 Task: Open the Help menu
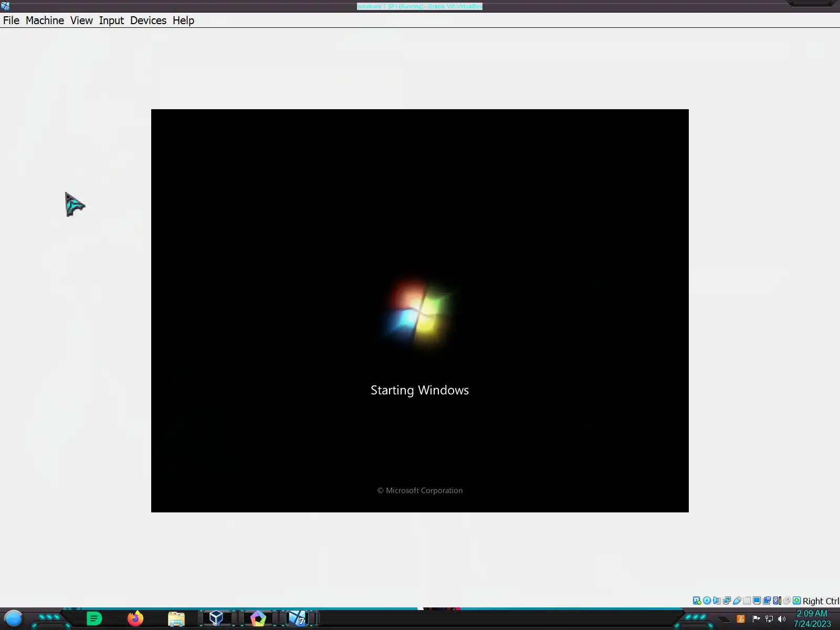(x=183, y=20)
